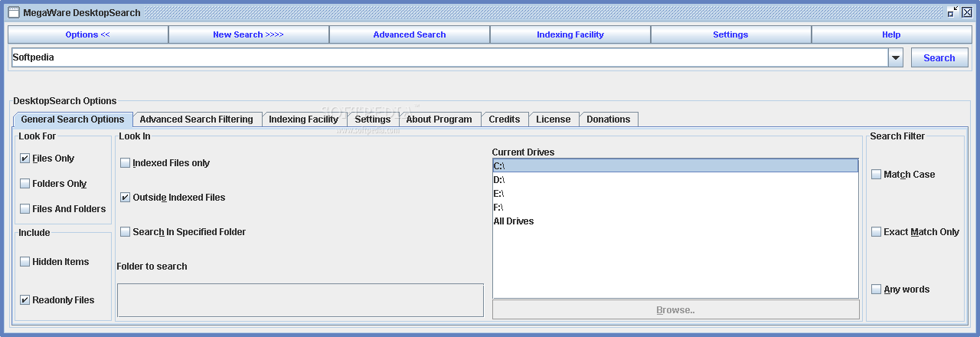Image resolution: width=980 pixels, height=337 pixels.
Task: Open Indexing Facility from the top bar
Action: [570, 34]
